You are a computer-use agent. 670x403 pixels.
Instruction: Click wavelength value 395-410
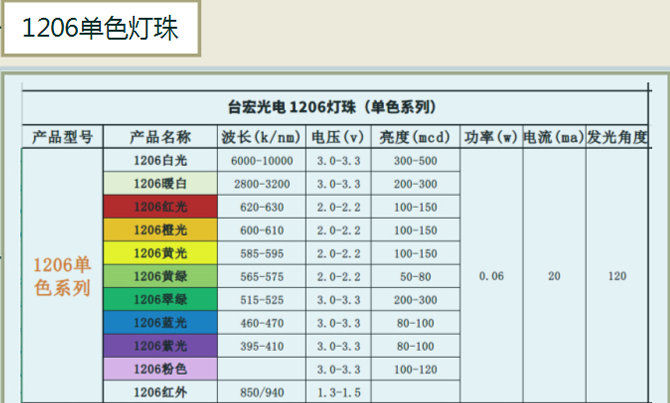pos(262,346)
